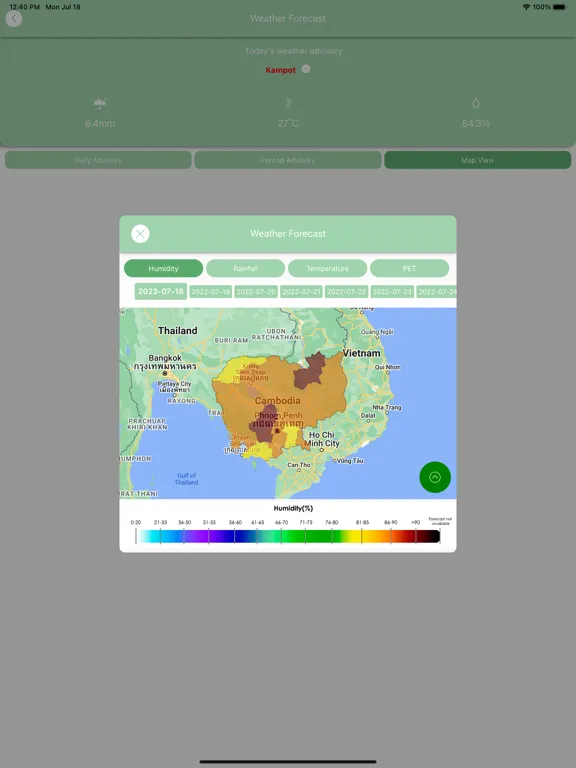This screenshot has height=768, width=576.
Task: Select date 2022-07-23
Action: click(x=392, y=292)
